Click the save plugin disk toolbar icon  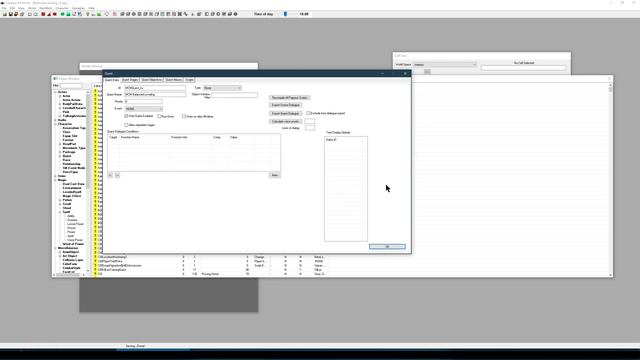[11, 14]
